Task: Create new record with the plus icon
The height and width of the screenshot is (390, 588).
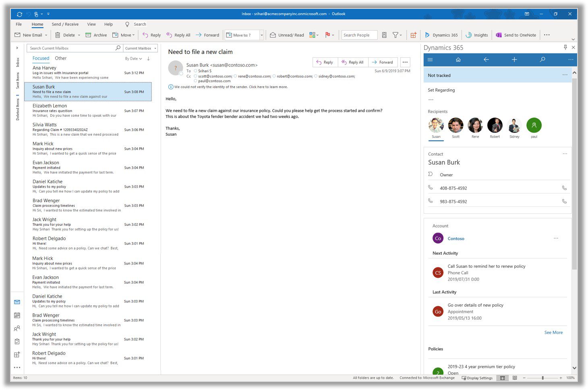Action: (514, 60)
